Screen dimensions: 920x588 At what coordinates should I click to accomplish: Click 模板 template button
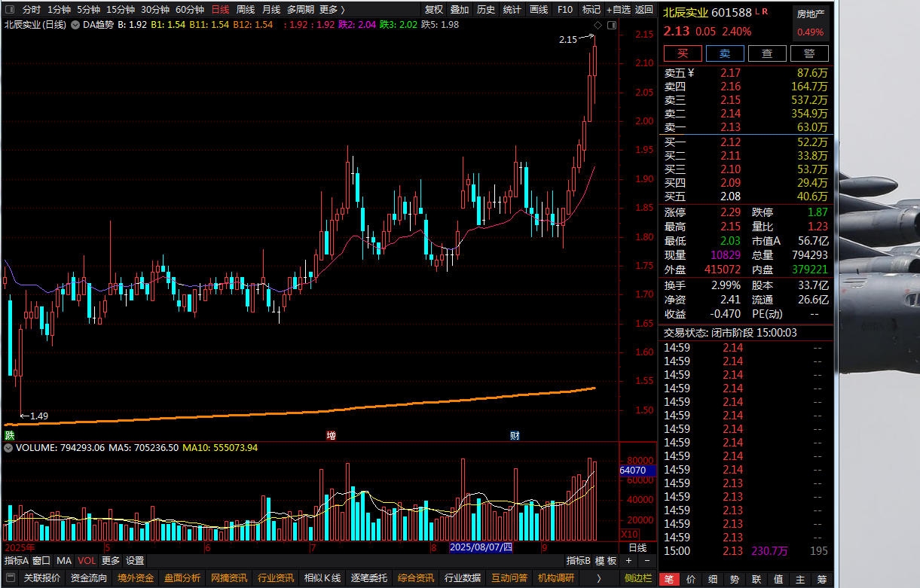pyautogui.click(x=606, y=561)
